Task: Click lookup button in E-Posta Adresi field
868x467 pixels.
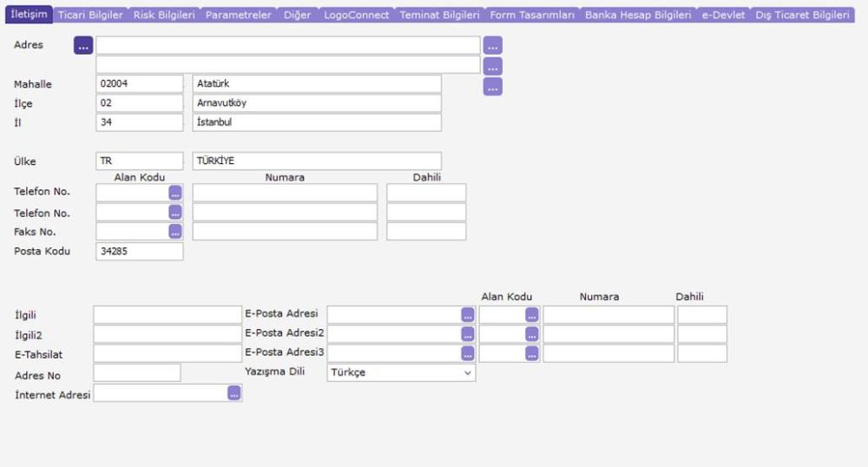Action: pos(468,315)
